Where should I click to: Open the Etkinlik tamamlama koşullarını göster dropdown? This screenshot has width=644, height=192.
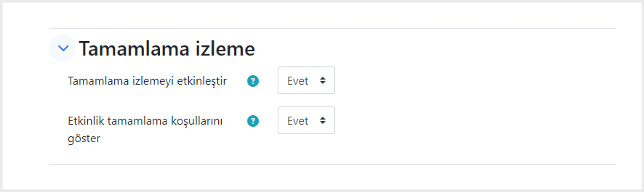coord(306,121)
